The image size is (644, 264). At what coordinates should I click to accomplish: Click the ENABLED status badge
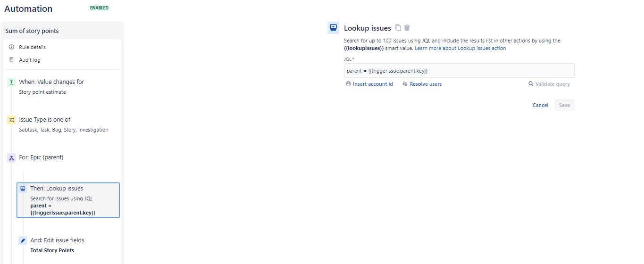(99, 8)
